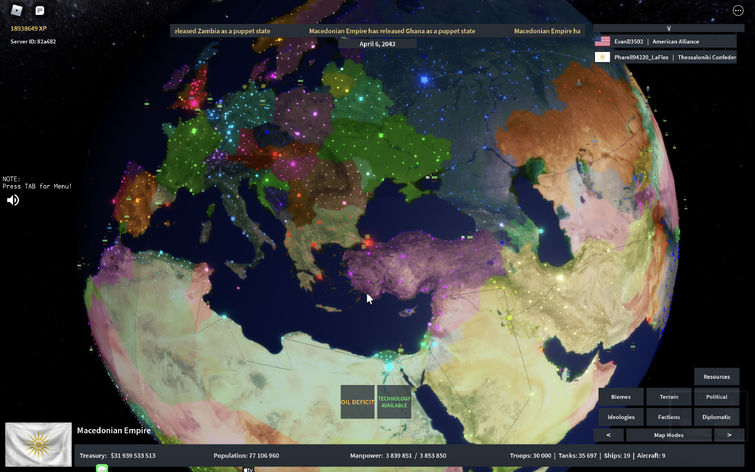This screenshot has width=755, height=472.
Task: Switch to Biomes map mode
Action: point(621,397)
